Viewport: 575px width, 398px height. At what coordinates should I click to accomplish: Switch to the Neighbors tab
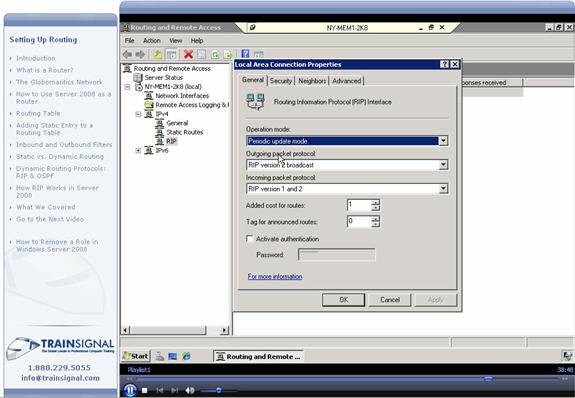[x=312, y=81]
